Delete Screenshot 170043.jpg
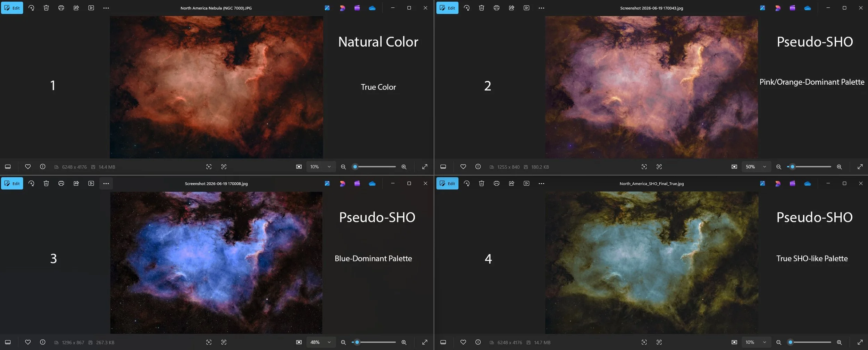Viewport: 868px width, 350px height. point(482,8)
